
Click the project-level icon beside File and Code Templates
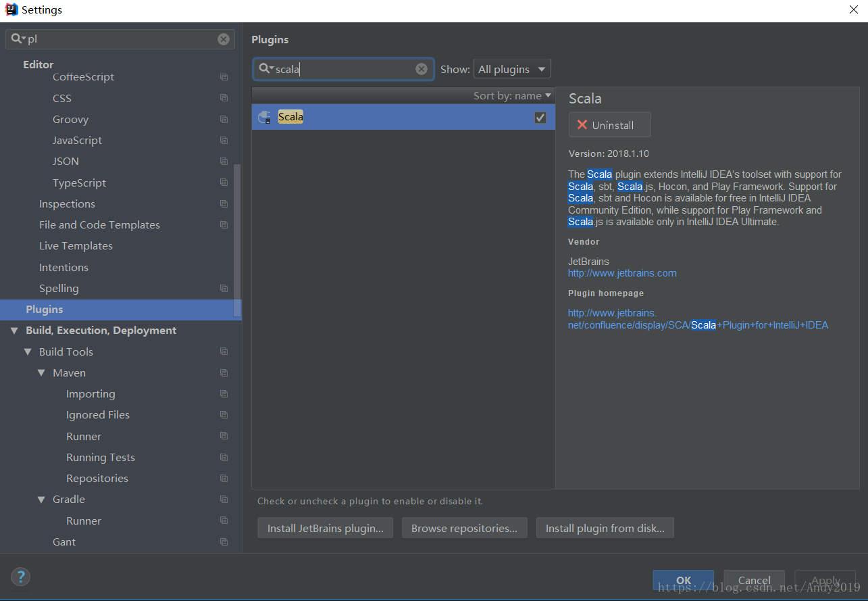pyautogui.click(x=224, y=225)
